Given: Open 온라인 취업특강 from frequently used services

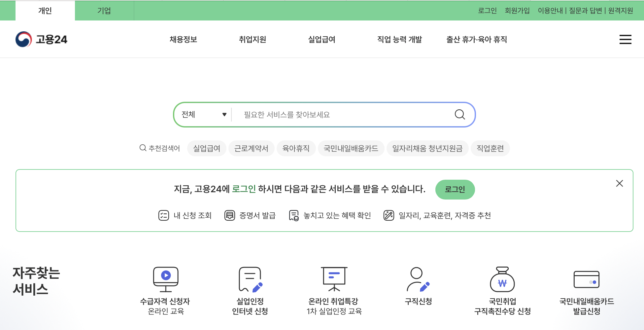Looking at the screenshot, I should [334, 279].
